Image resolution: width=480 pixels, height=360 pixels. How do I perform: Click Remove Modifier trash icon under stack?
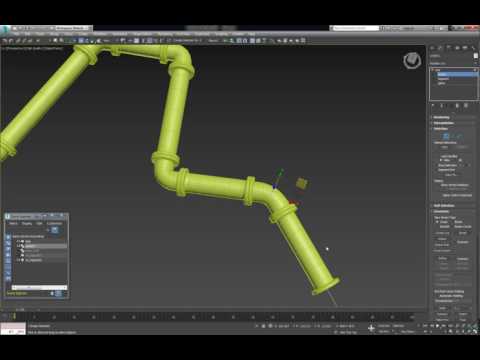click(x=457, y=105)
